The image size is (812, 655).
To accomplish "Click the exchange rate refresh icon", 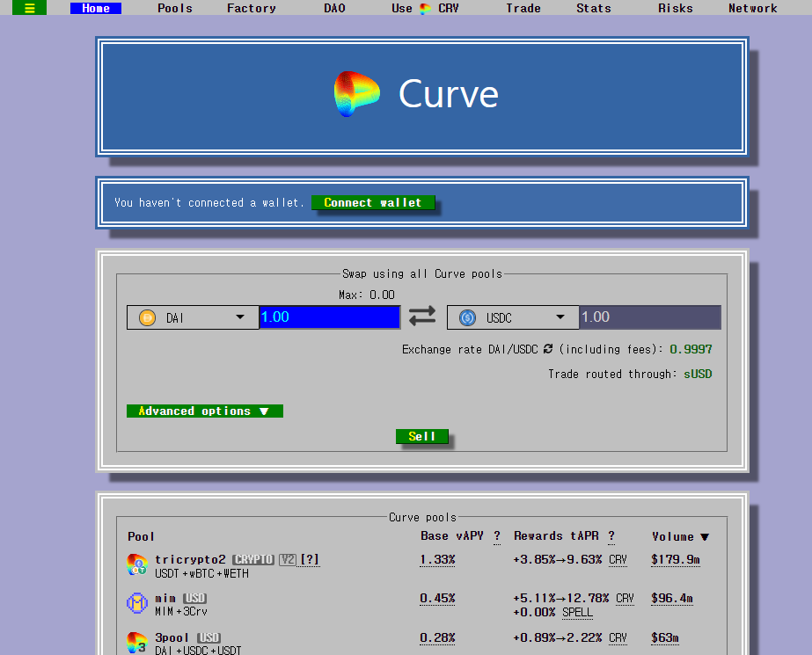I will click(548, 349).
